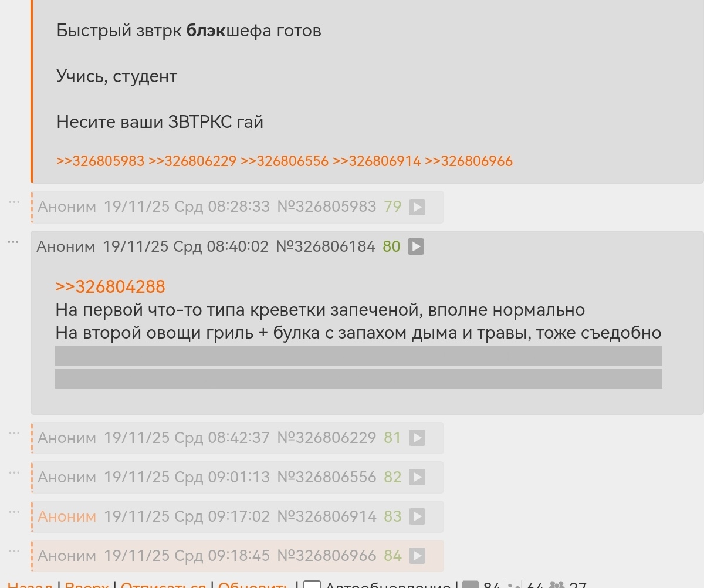Viewport: 704px width, 588px height.
Task: Click the play icon on post №326806556
Action: 417,477
